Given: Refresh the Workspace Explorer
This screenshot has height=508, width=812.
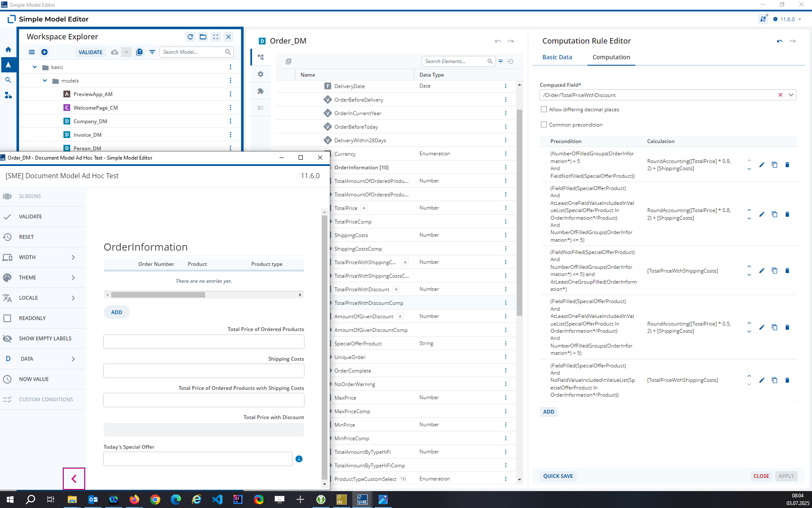Looking at the screenshot, I should [x=190, y=37].
